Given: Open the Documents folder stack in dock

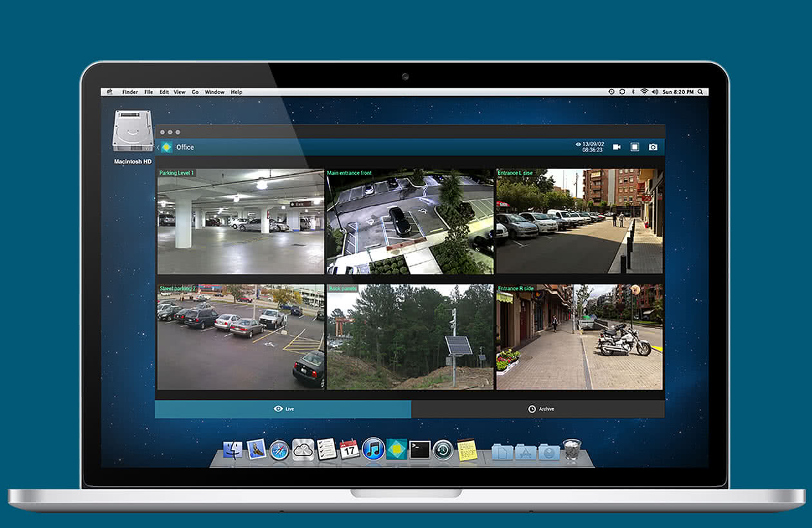Looking at the screenshot, I should point(502,451).
